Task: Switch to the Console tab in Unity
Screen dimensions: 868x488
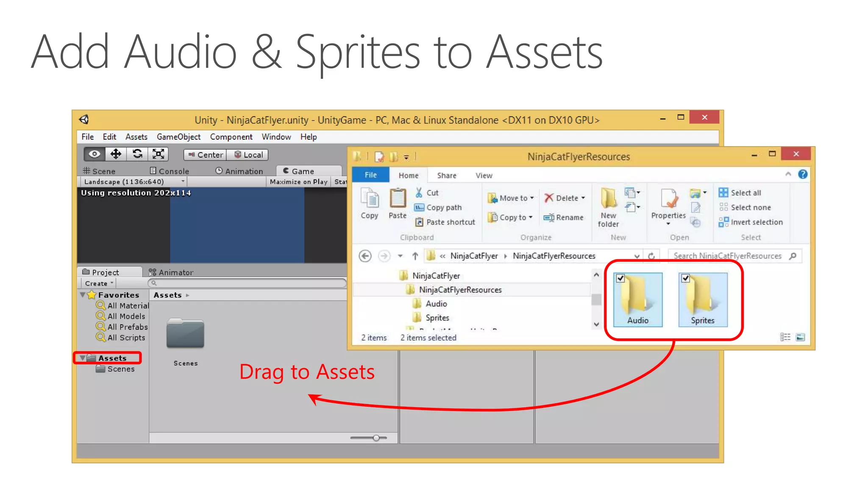Action: pos(170,171)
